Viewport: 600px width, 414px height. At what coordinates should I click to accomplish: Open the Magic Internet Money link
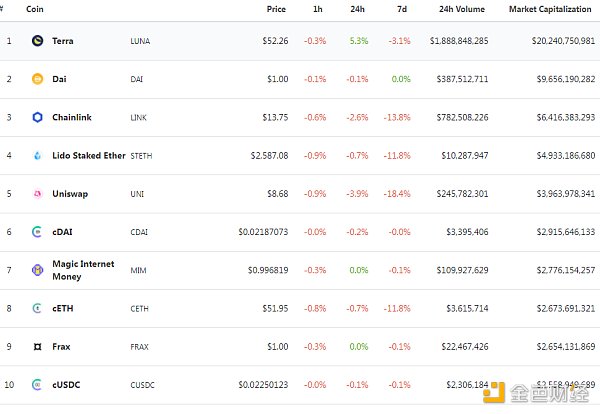tap(83, 270)
